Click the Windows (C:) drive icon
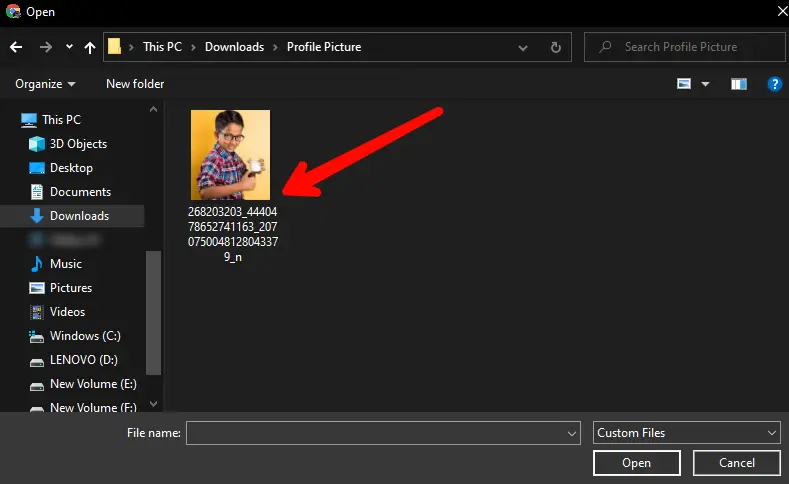This screenshot has height=484, width=789. [36, 337]
